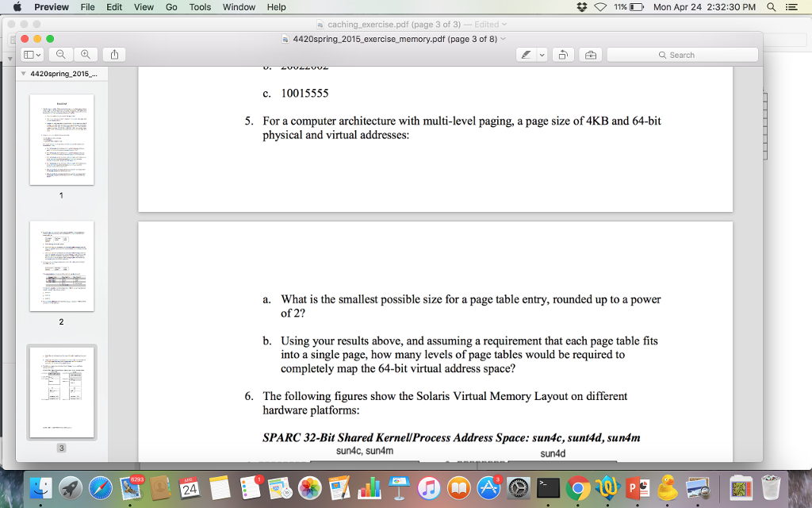
Task: Open the Tools menu
Action: (199, 7)
